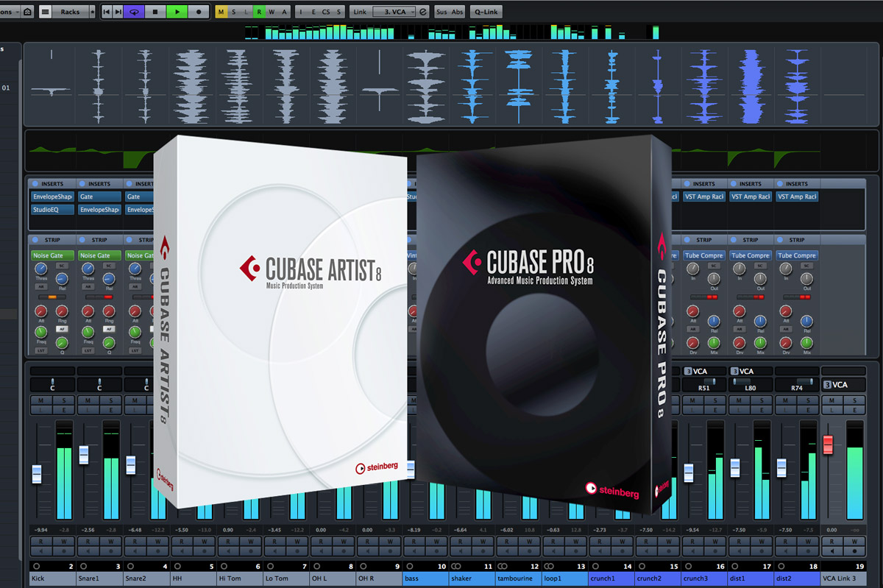Hit the transport record button

[x=198, y=12]
